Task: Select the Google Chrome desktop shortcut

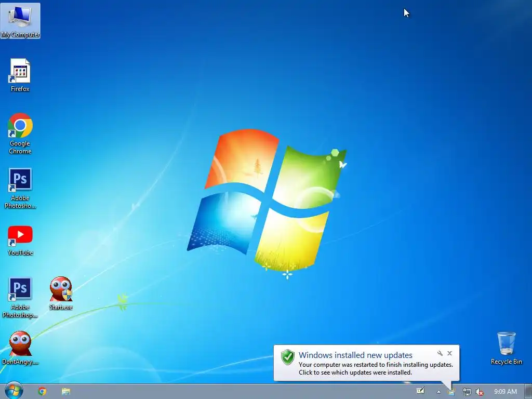Action: (20, 134)
